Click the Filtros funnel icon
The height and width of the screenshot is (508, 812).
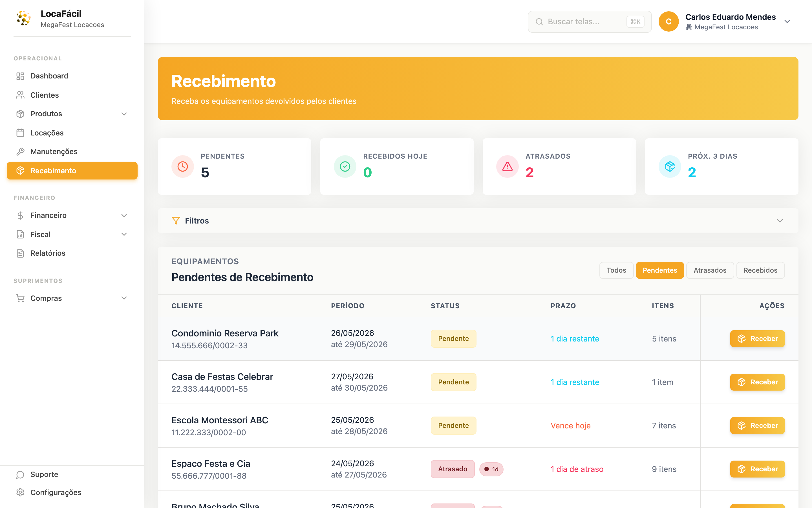(176, 221)
